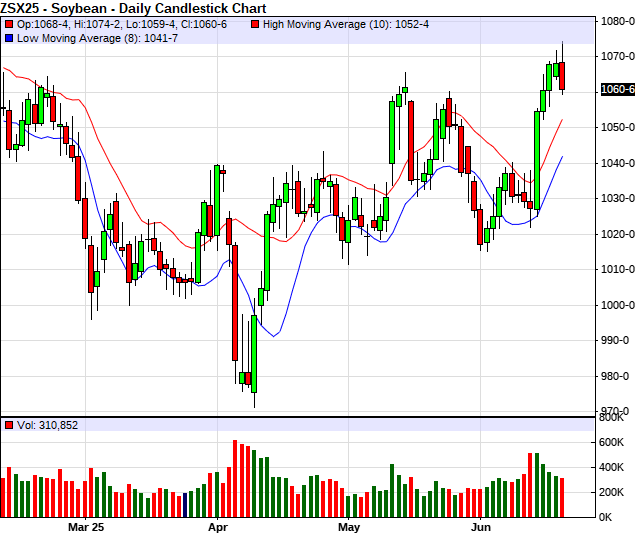The height and width of the screenshot is (536, 640).
Task: Select the Apr date axis label
Action: click(x=218, y=526)
